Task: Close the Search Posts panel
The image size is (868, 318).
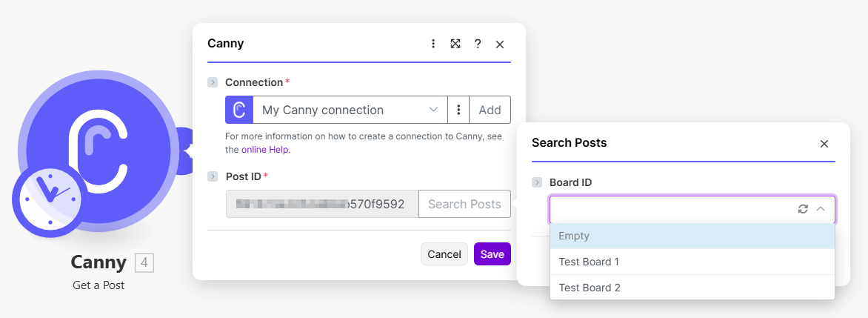Action: [x=824, y=144]
